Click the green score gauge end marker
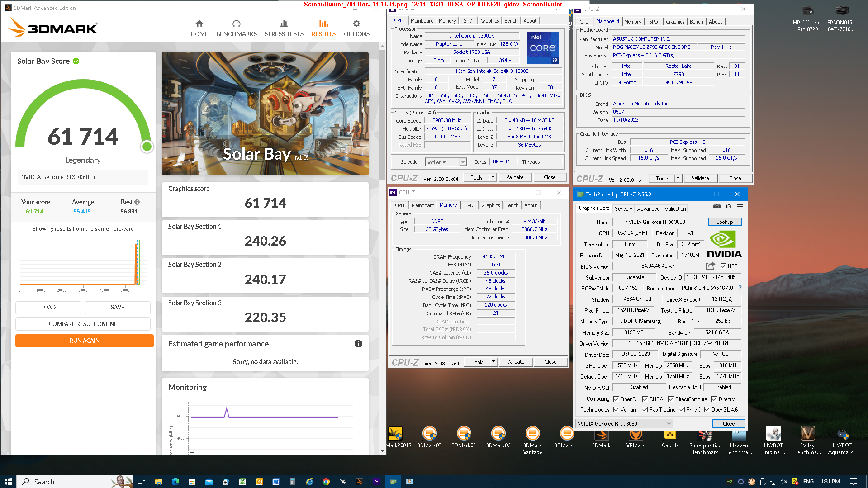 point(147,147)
